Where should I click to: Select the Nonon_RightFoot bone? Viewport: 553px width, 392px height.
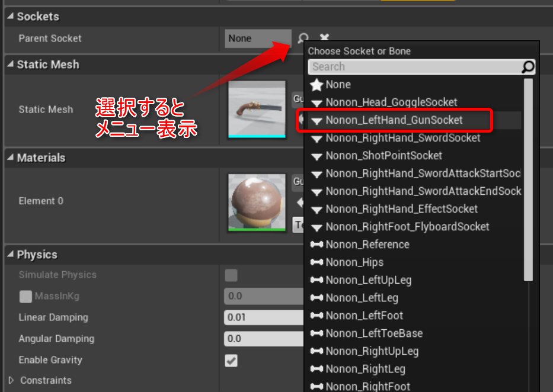coord(415,386)
